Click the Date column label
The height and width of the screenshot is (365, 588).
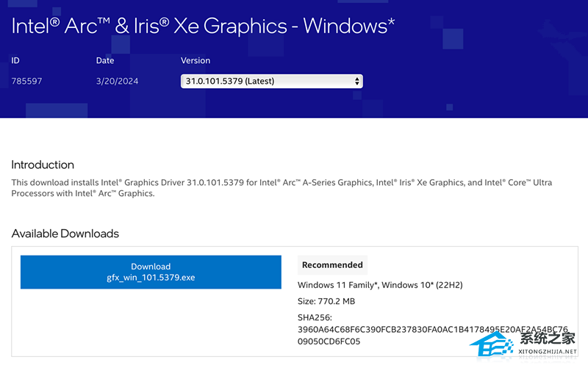click(105, 60)
